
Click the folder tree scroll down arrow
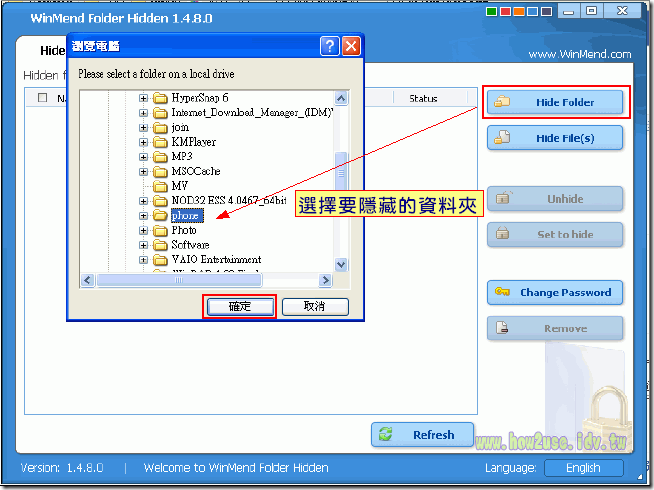click(341, 264)
